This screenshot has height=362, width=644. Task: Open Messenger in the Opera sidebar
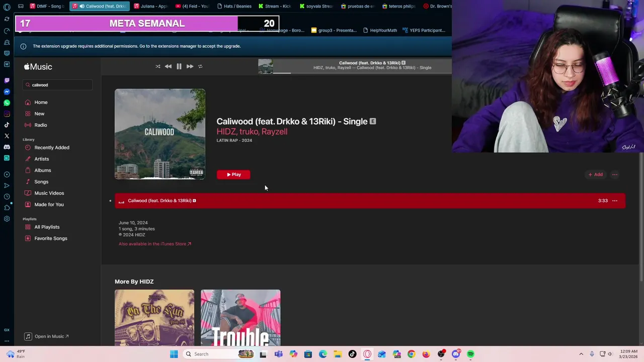pos(7,92)
